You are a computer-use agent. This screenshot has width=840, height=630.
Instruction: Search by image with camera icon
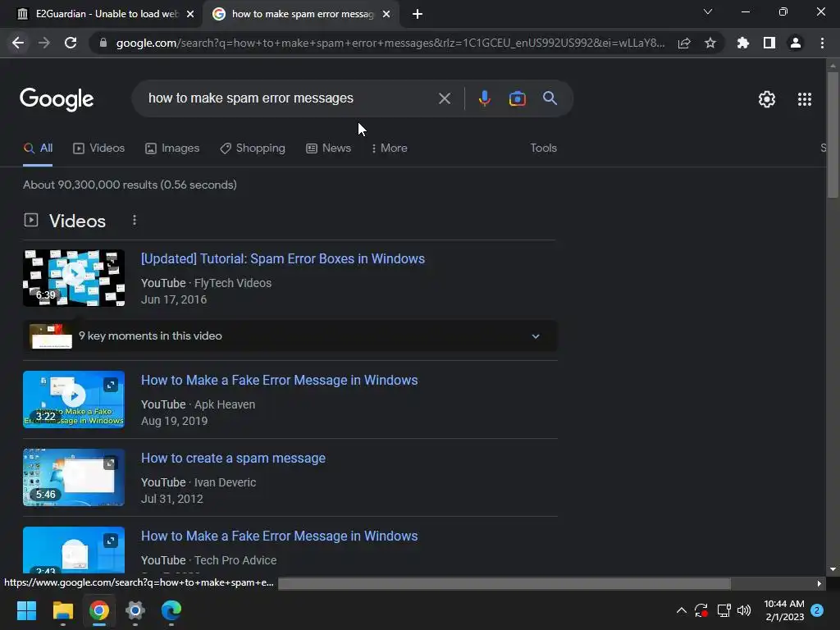coord(517,98)
